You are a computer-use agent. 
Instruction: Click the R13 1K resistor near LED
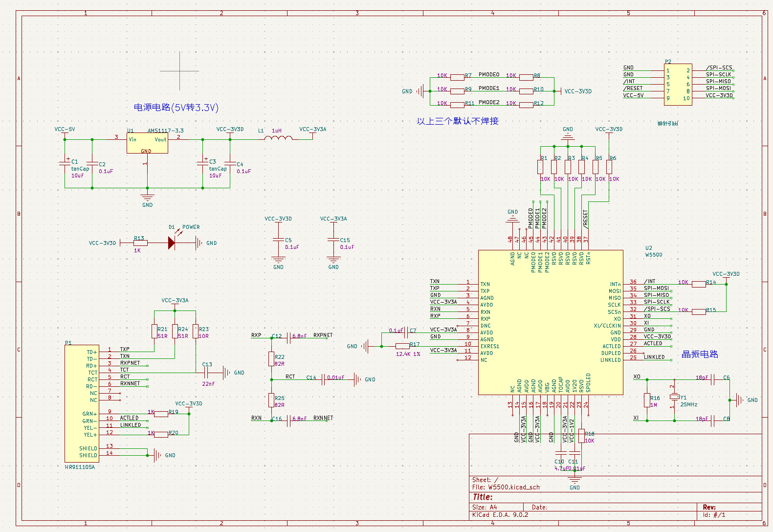point(140,243)
